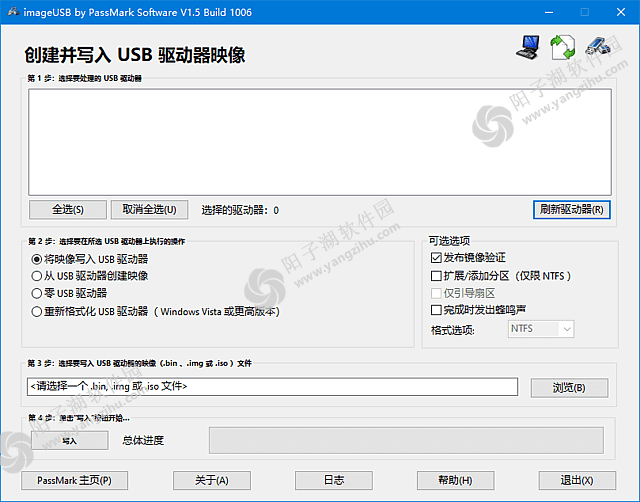Click the empty USB drive list box
Viewport: 640px width, 502px height.
[x=320, y=142]
